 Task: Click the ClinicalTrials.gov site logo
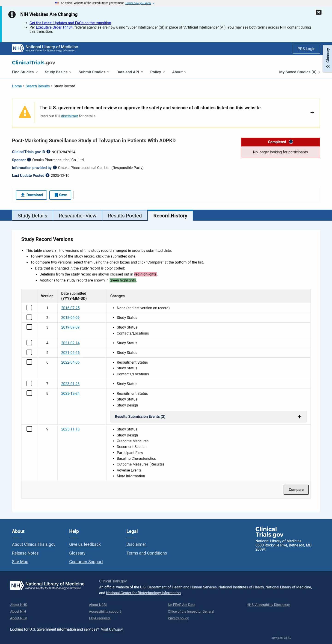33,62
